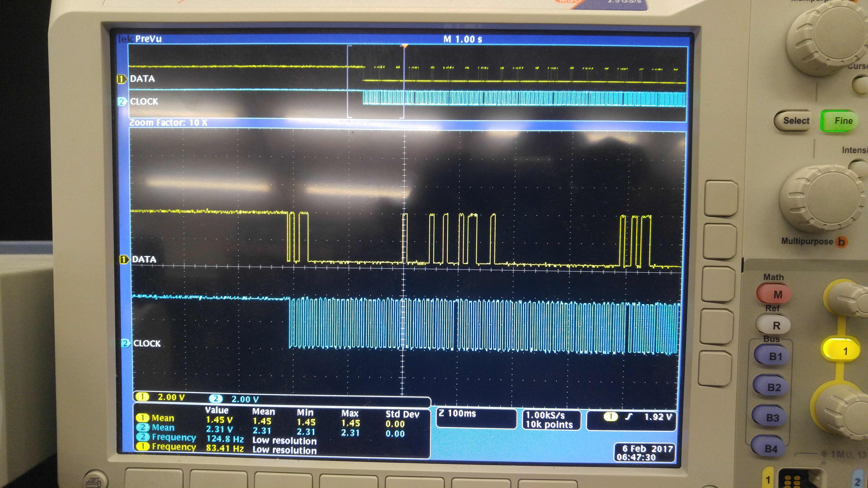Viewport: 868px width, 488px height.
Task: Select the B3 bus button
Action: click(769, 417)
